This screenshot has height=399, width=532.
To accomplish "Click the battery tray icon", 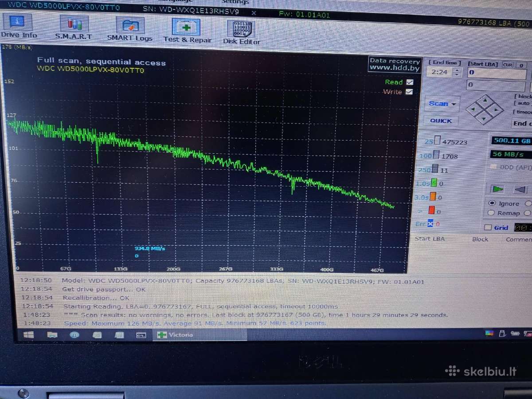I will coord(516,333).
